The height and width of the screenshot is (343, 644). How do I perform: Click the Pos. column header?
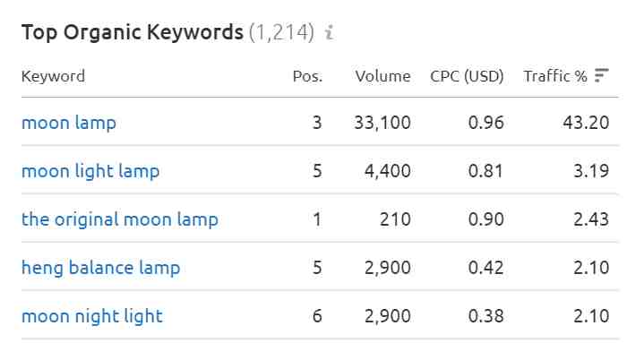tap(307, 76)
